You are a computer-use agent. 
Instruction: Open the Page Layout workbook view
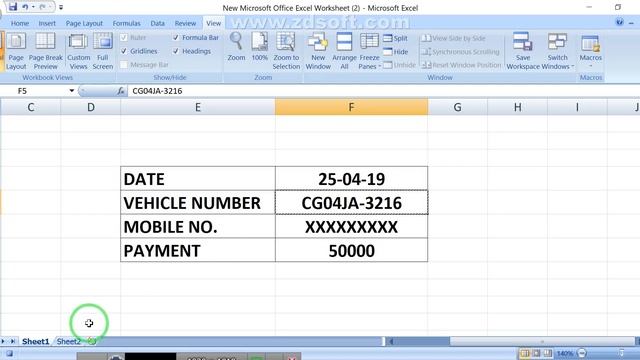tap(16, 51)
